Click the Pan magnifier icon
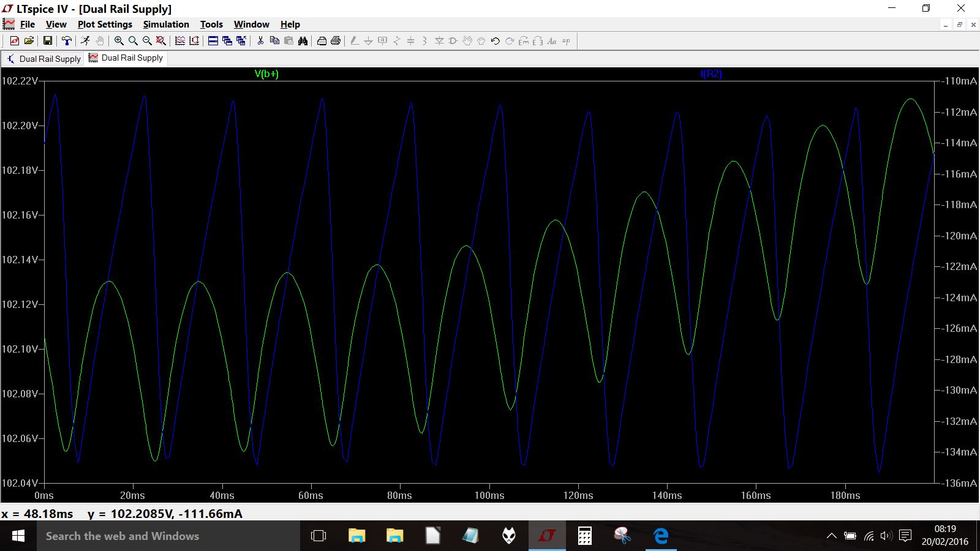Viewport: 980px width, 551px height. [x=133, y=41]
